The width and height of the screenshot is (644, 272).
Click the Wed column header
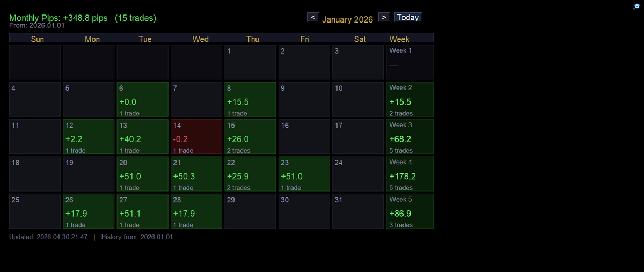201,39
